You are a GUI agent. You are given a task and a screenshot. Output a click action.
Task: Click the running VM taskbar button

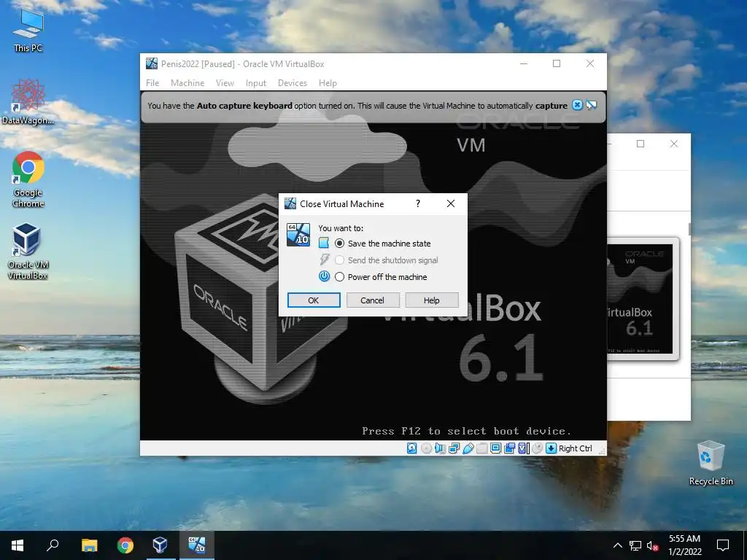(x=197, y=545)
